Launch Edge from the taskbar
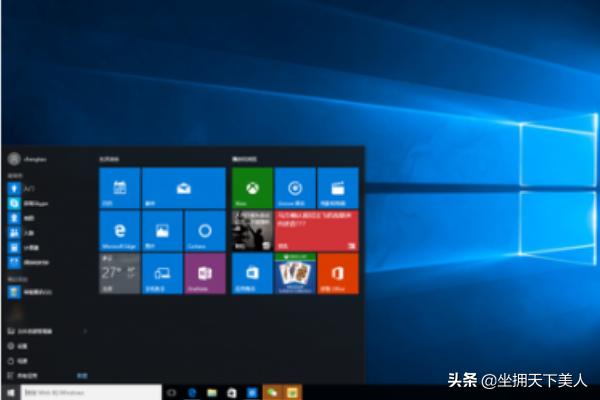Image resolution: width=600 pixels, height=400 pixels. coord(192,392)
